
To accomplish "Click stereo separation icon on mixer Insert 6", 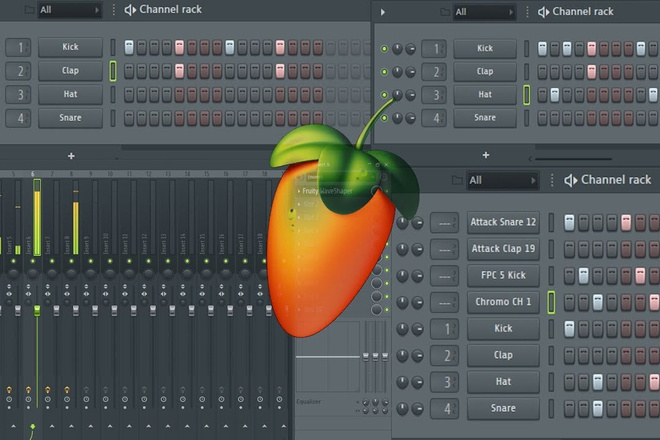I will tap(28, 294).
